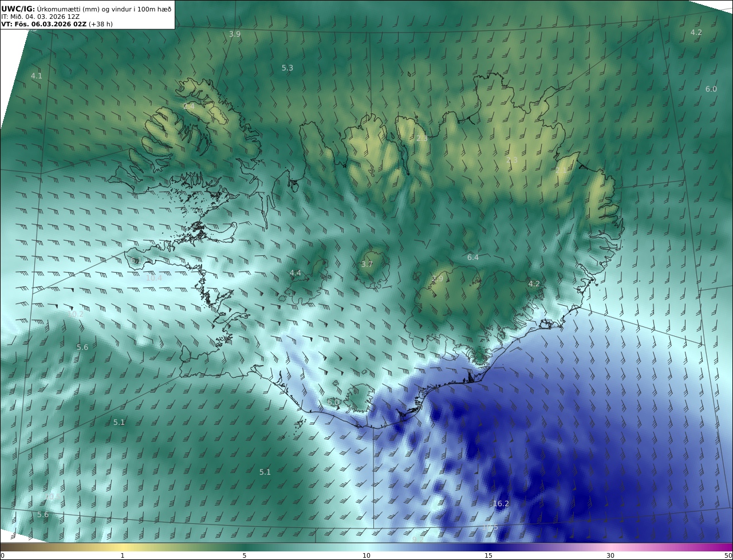Click the colorbar tick label 50

pos(728,555)
